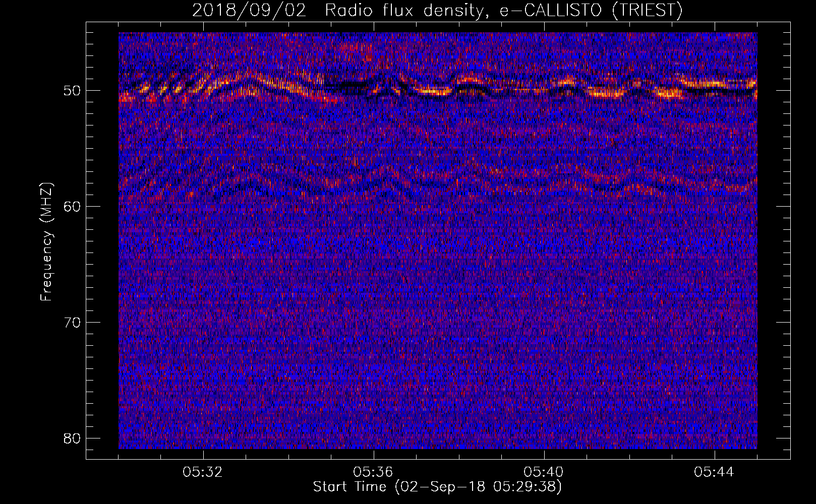
Task: Click the frequency tick label '80'
Action: [x=73, y=438]
